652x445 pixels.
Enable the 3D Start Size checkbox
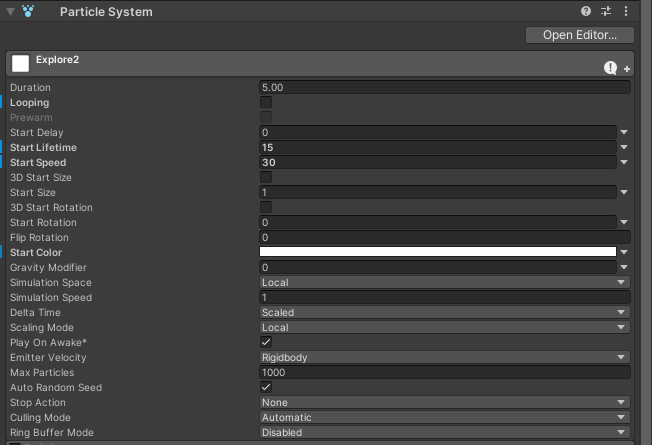(x=266, y=177)
